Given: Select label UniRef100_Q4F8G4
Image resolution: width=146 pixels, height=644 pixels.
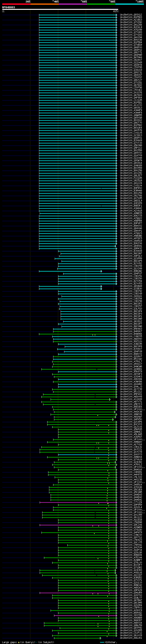Looking at the screenshot, I should point(131,98).
